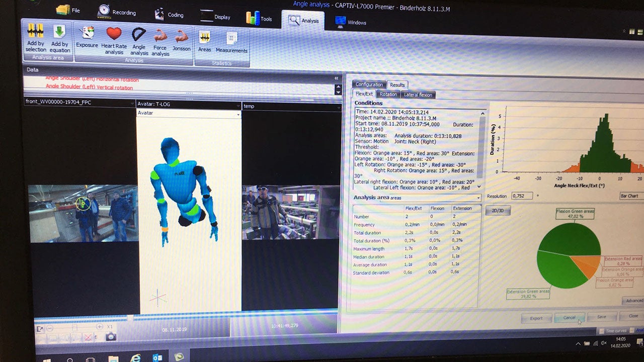Image resolution: width=644 pixels, height=362 pixels.
Task: Open the Areas statistics
Action: pos(205,42)
